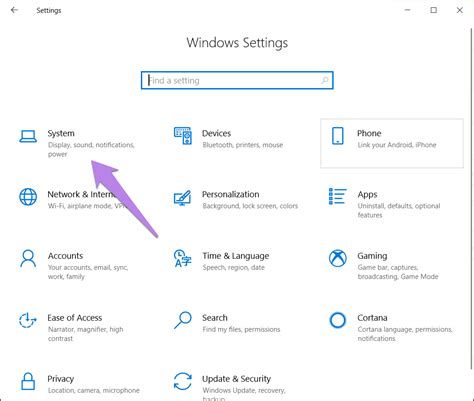Close the Settings window
Viewport: 474px width, 401px height.
(x=460, y=10)
